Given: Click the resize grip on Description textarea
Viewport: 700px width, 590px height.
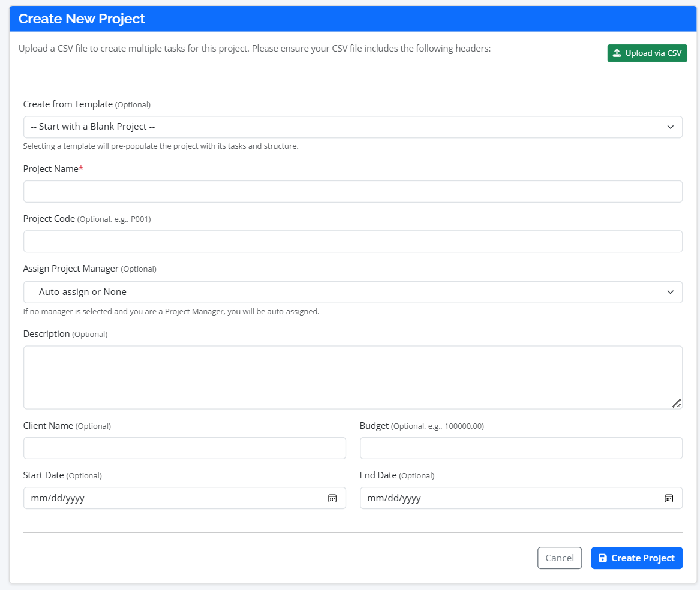Looking at the screenshot, I should 677,404.
